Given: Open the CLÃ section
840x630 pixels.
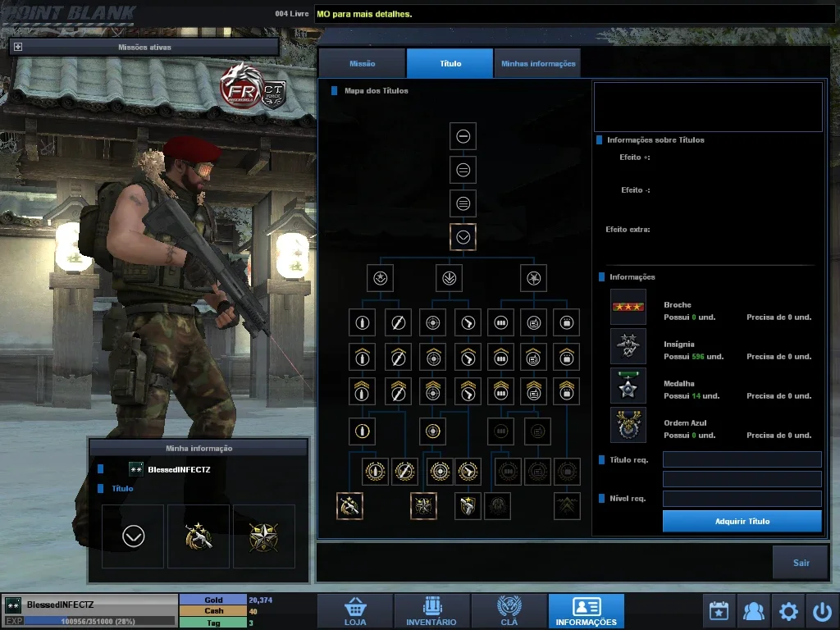Looking at the screenshot, I should 509,612.
